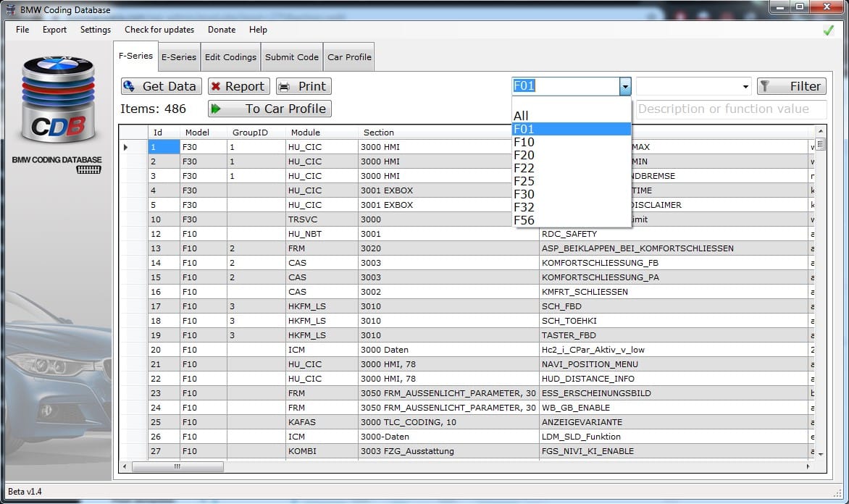Click the SCH_TOEHKI cell
This screenshot has width=849, height=504.
point(674,321)
